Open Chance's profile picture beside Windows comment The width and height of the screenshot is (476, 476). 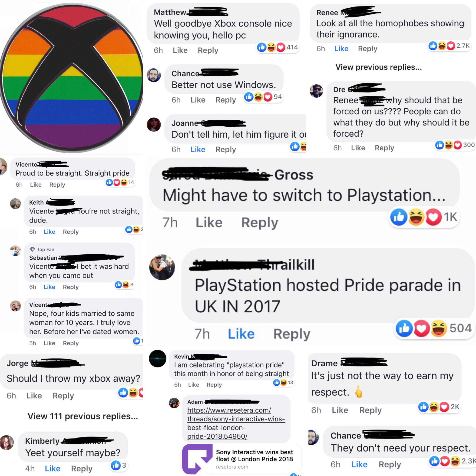154,75
